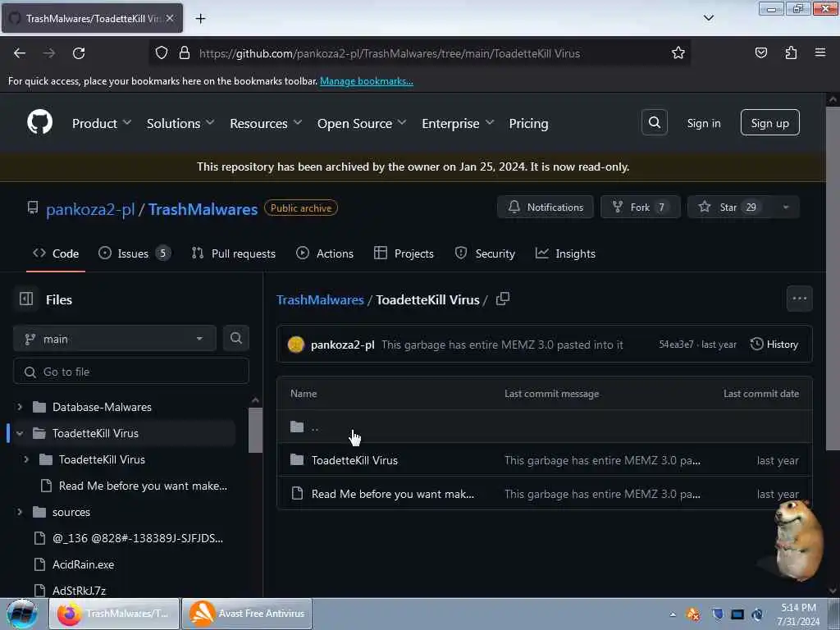Viewport: 840px width, 630px height.
Task: Collapse the top ToadetteKill Virus tree folder
Action: [20, 433]
